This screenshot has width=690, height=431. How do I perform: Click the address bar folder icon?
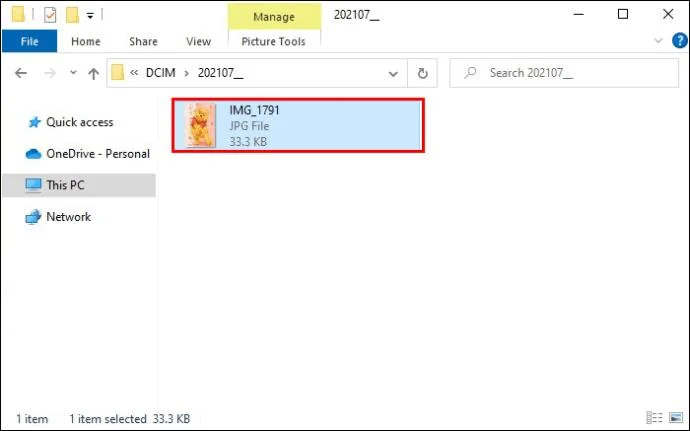click(x=117, y=72)
